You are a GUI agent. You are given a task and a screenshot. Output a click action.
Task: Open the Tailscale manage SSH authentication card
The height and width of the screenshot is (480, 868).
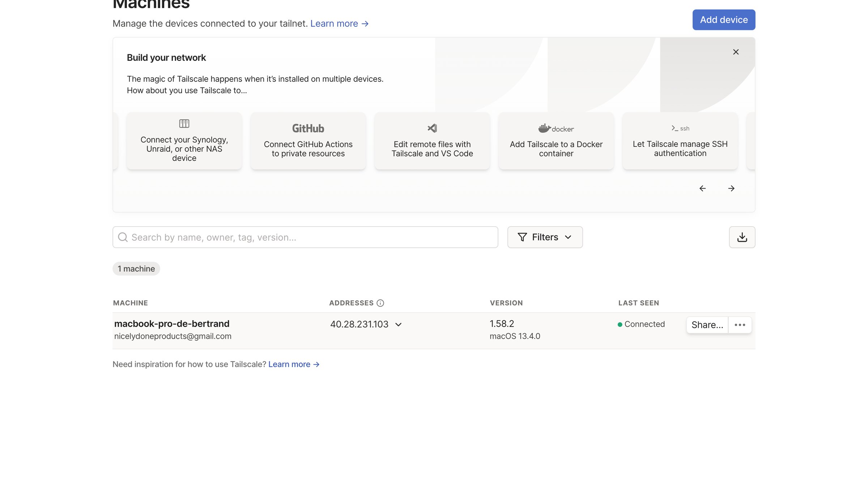pyautogui.click(x=680, y=141)
